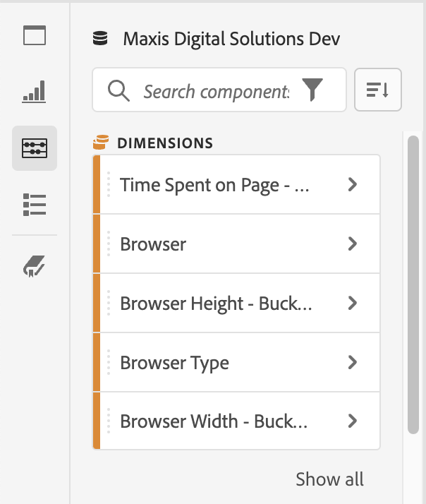Click the search magnifier icon
Screen dimensions: 426x504
[x=119, y=90]
